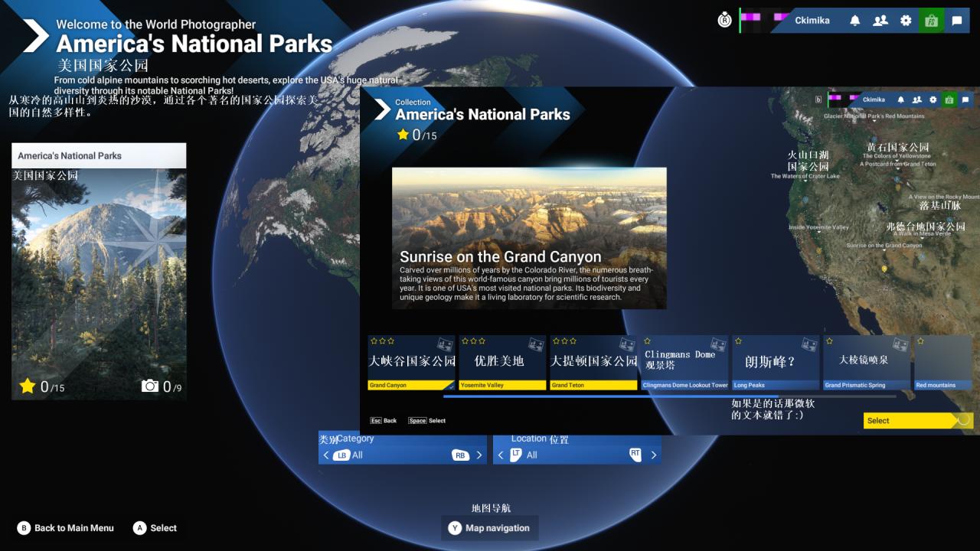Click 'Inside Yosemite Valley' map label
The image size is (980, 551).
point(818,227)
